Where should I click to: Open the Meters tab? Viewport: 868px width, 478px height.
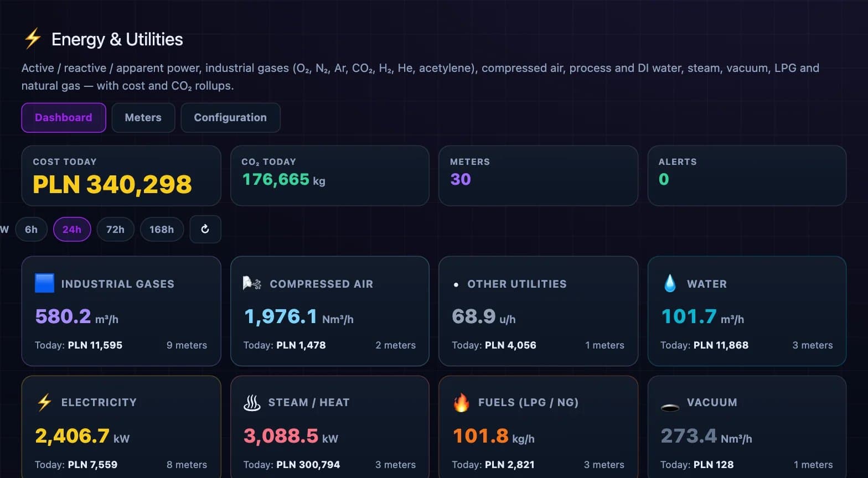point(143,117)
